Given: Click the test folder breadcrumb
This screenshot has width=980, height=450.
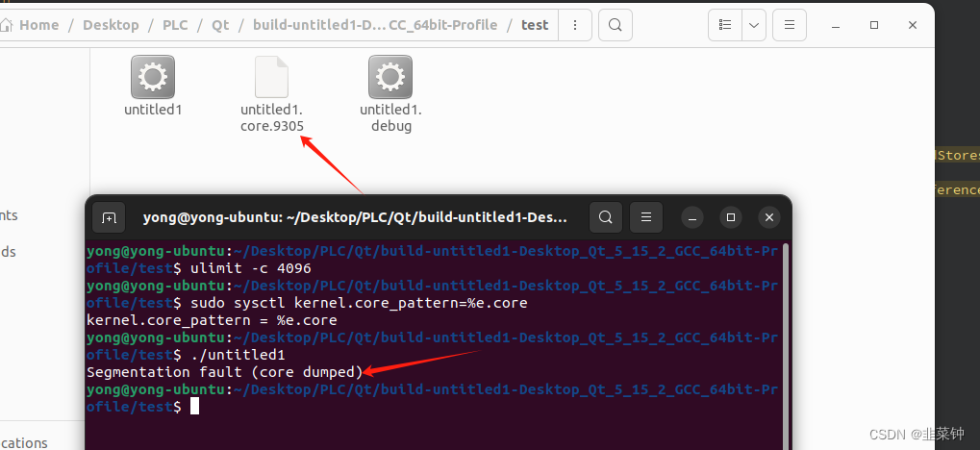Looking at the screenshot, I should tap(535, 25).
